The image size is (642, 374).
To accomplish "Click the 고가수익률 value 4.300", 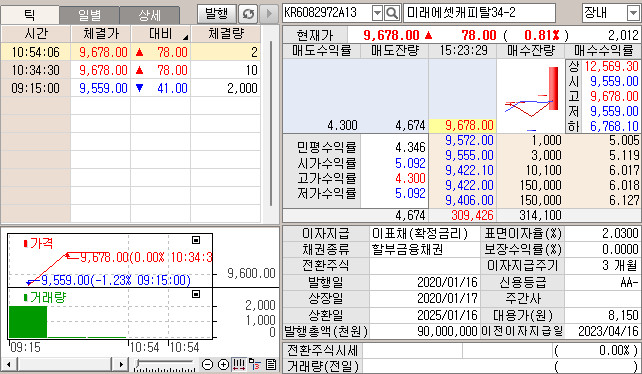I will tap(411, 178).
